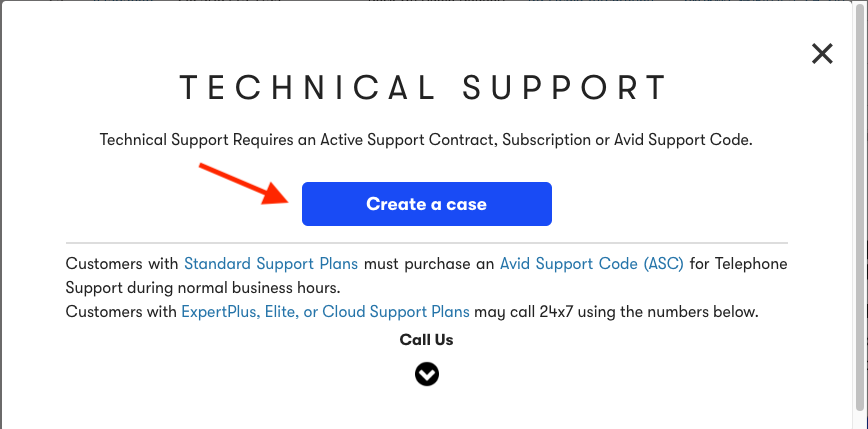Click the TECHNICAL SUPPORT title text

pos(423,87)
